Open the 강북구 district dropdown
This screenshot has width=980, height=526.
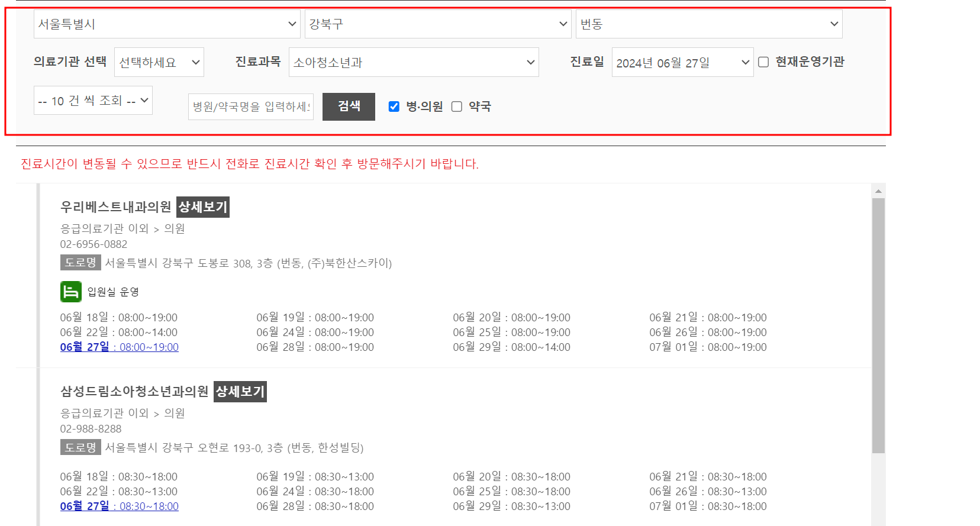(x=438, y=24)
